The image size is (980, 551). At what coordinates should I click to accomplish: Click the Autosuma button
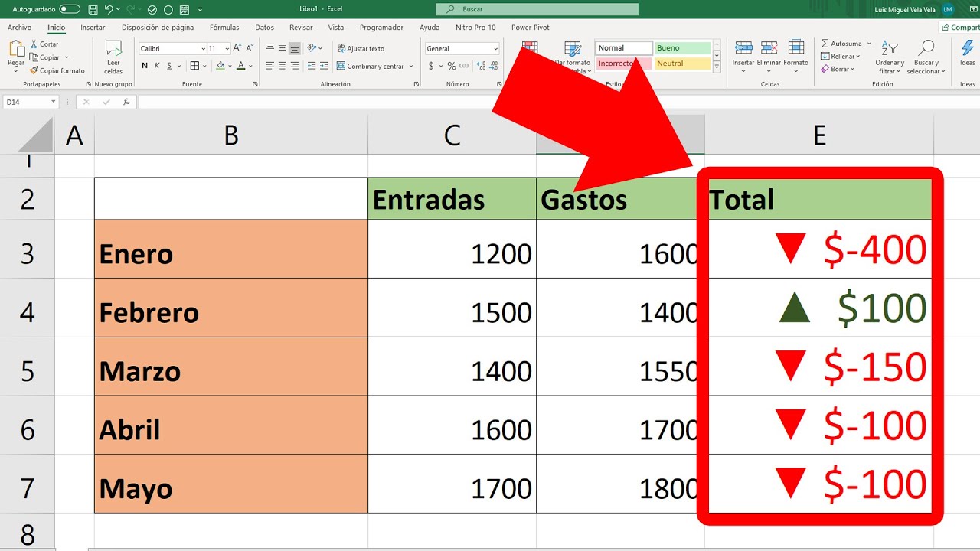click(841, 44)
